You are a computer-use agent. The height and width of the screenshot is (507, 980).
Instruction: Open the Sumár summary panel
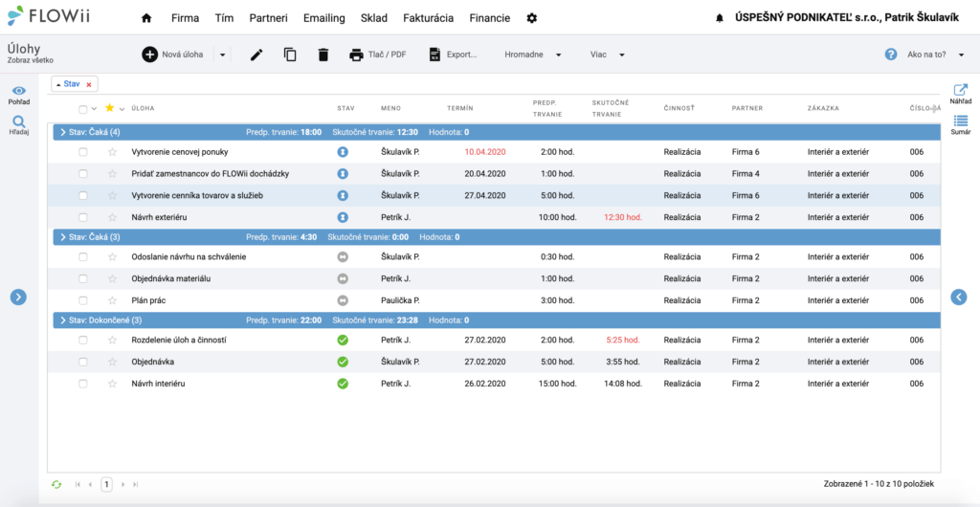tap(961, 125)
